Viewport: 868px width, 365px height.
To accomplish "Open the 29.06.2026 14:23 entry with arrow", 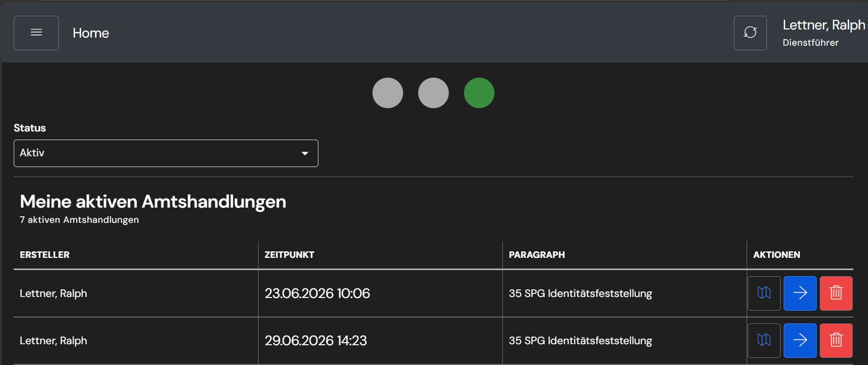I will (x=800, y=341).
